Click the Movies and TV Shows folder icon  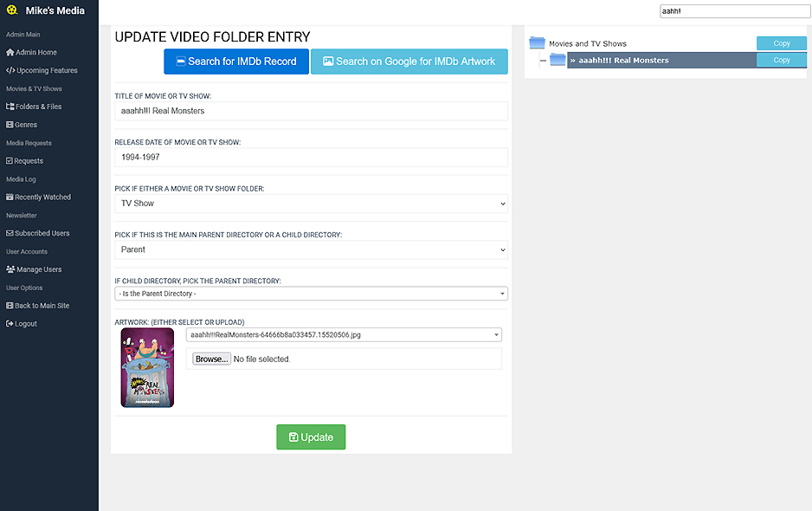coord(537,43)
